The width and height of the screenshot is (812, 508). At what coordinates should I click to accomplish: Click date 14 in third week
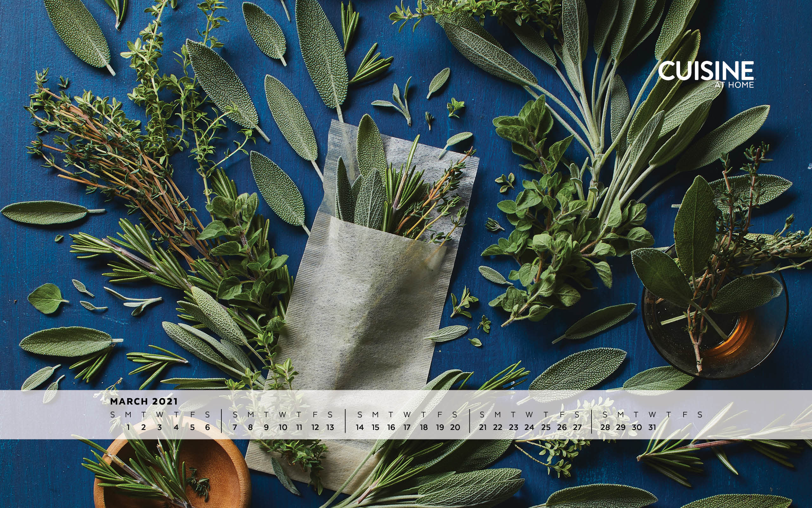click(x=360, y=427)
